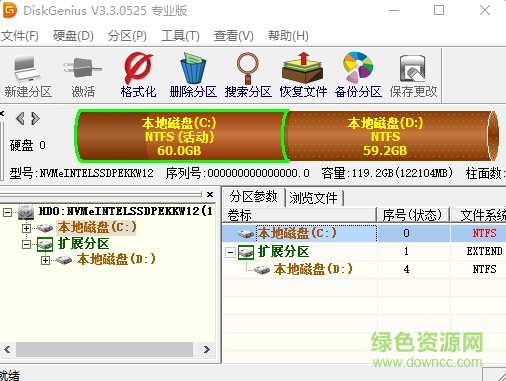Click the 扩展分区 icon in partition table
The height and width of the screenshot is (381, 506).
246,252
